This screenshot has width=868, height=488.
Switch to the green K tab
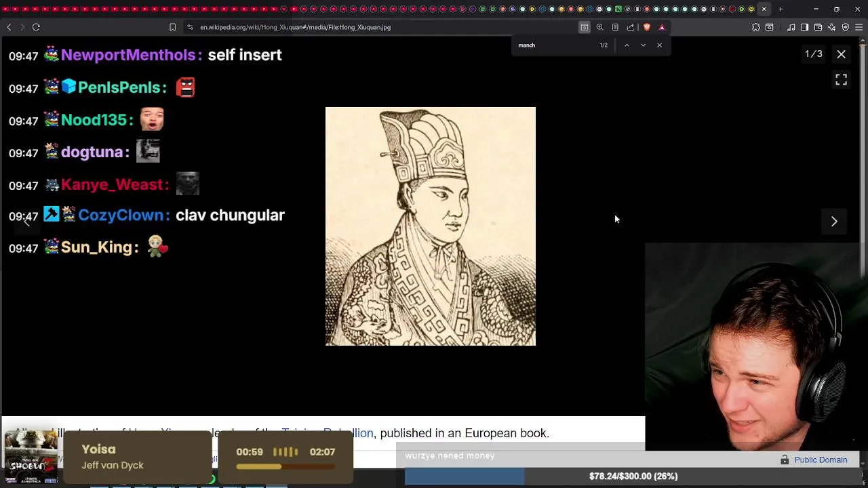coord(618,9)
